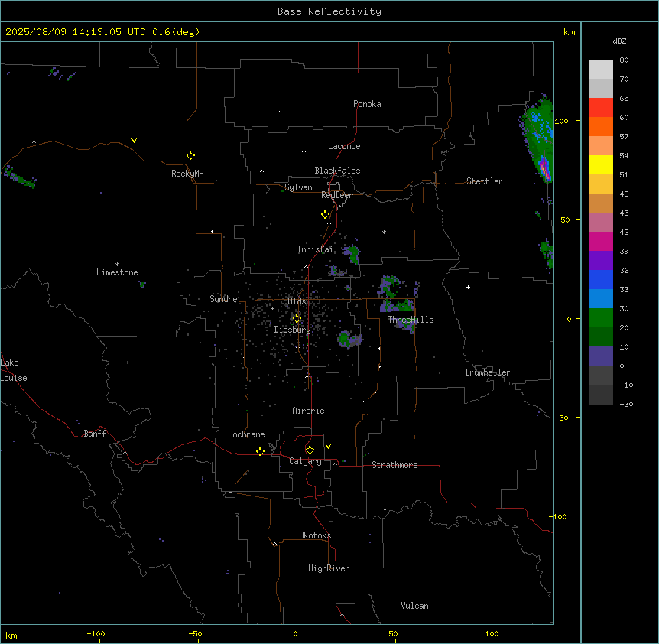This screenshot has height=644, width=659.
Task: Click the asterisk marker east of Innisfail
Action: pyautogui.click(x=384, y=232)
